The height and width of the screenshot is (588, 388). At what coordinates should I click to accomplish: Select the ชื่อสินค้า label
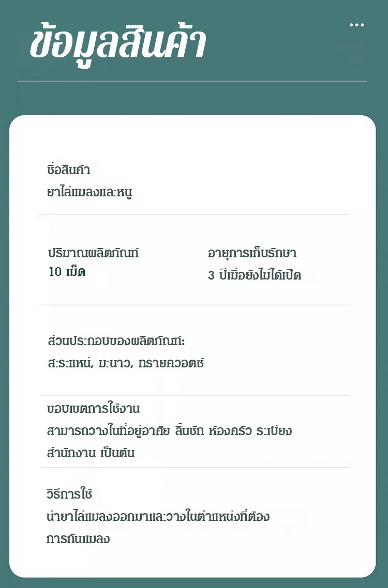click(x=68, y=169)
